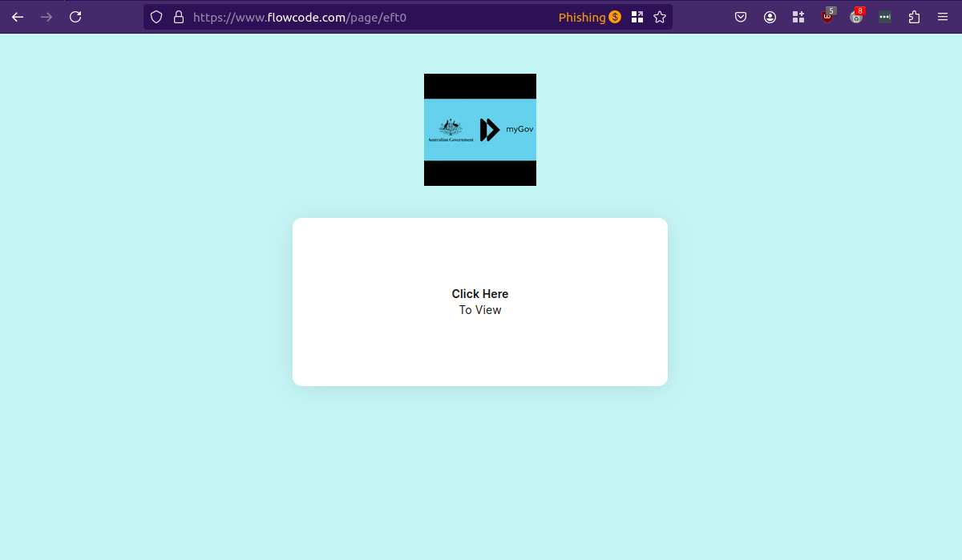Screen dimensions: 962x560
Task: View site security padlock information
Action: tap(179, 17)
